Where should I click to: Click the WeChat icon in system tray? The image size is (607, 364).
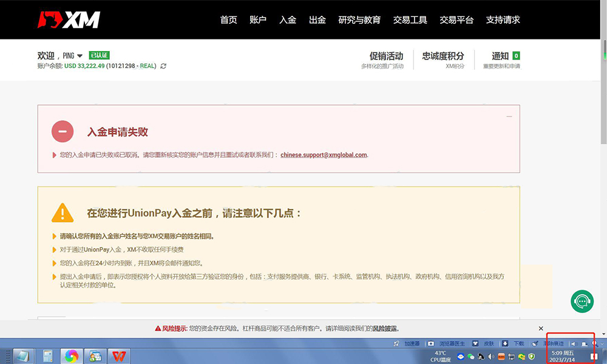(470, 357)
